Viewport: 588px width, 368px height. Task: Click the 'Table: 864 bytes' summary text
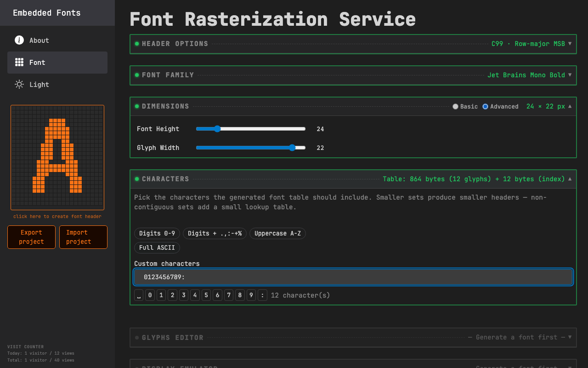(474, 179)
